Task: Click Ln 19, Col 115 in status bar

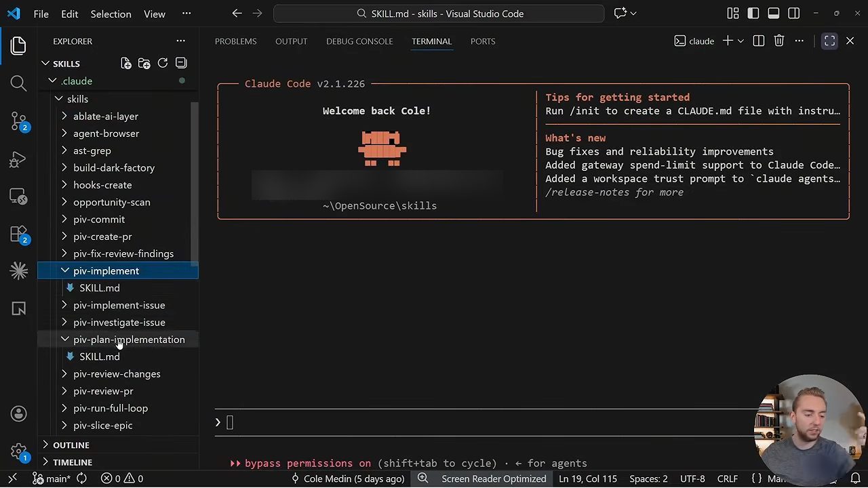Action: [x=588, y=479]
